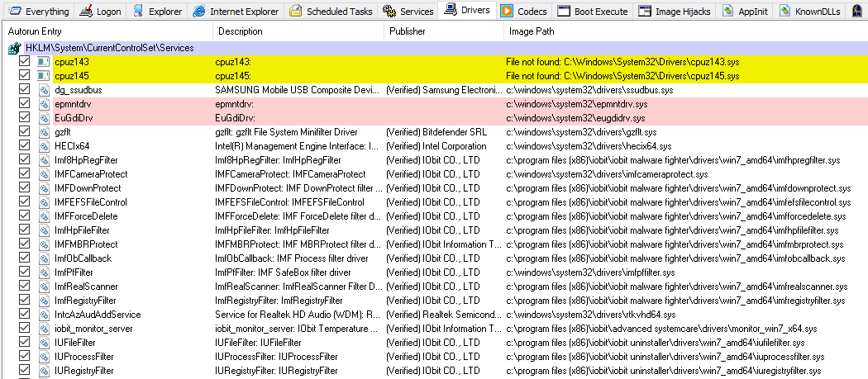The width and height of the screenshot is (868, 379).
Task: Switch to the Services tab
Action: point(408,11)
